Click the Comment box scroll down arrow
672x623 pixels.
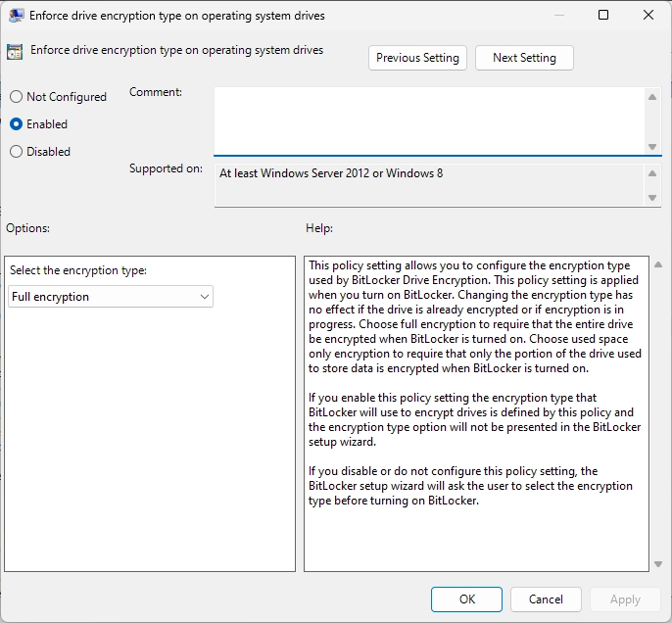[x=652, y=147]
